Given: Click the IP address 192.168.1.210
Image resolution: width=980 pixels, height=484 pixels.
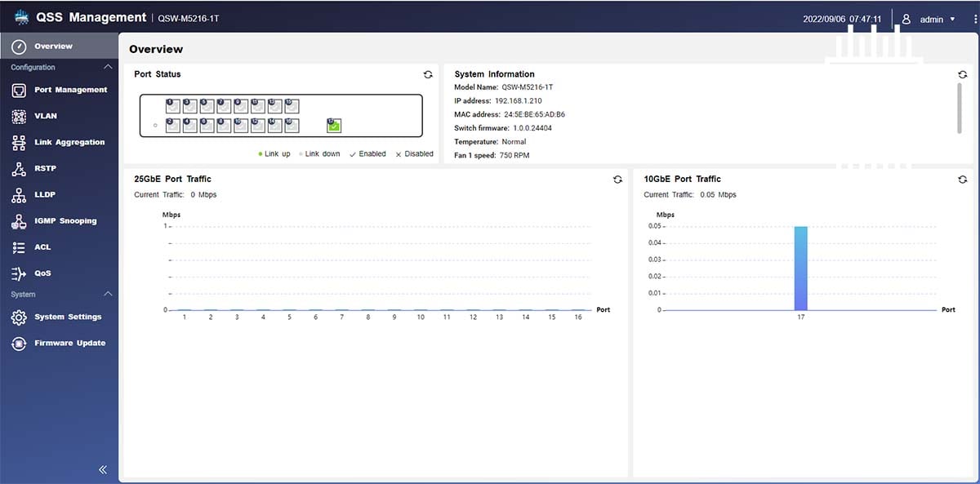Looking at the screenshot, I should (518, 100).
